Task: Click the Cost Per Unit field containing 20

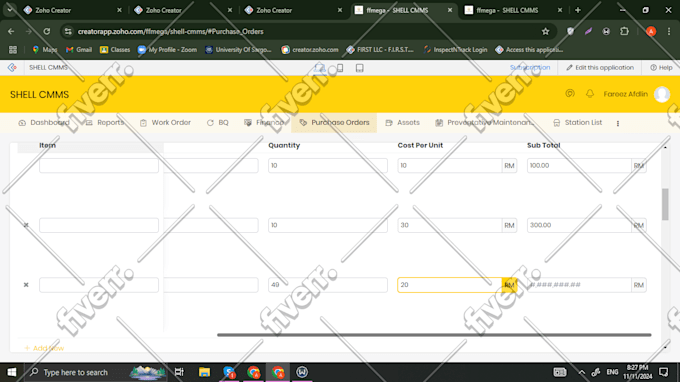Action: pyautogui.click(x=450, y=285)
